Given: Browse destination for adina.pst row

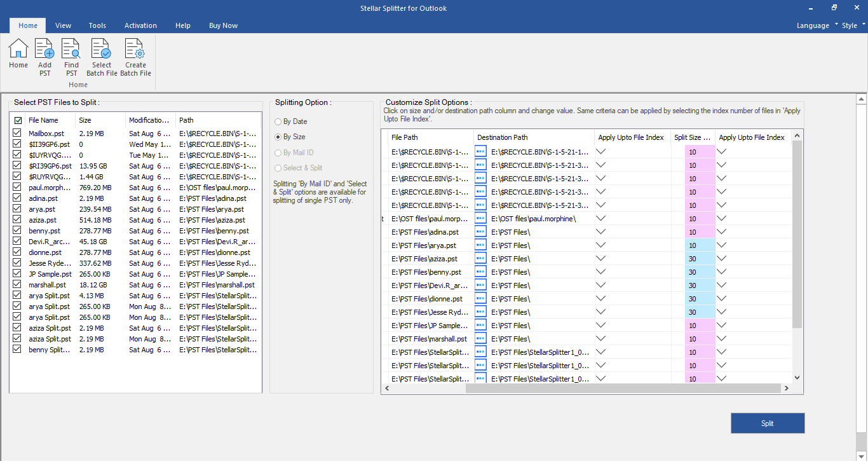Looking at the screenshot, I should click(480, 231).
